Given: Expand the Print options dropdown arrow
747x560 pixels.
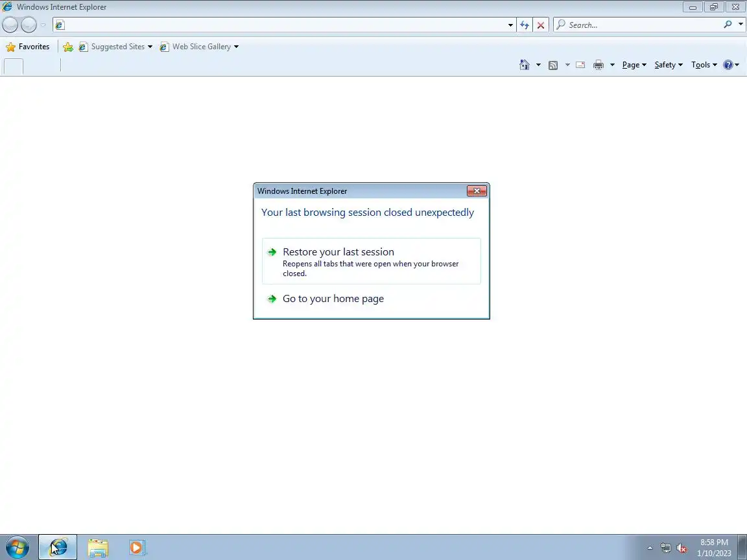Looking at the screenshot, I should tap(612, 65).
